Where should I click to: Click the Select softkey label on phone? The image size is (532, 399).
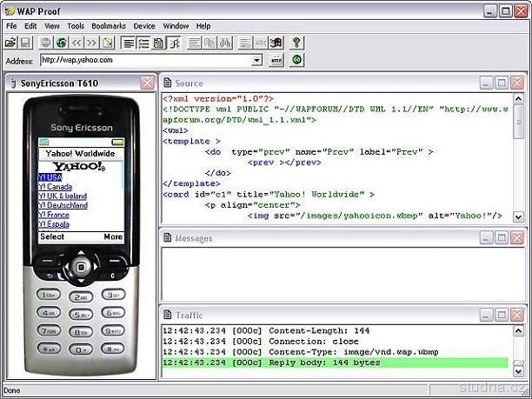(52, 236)
